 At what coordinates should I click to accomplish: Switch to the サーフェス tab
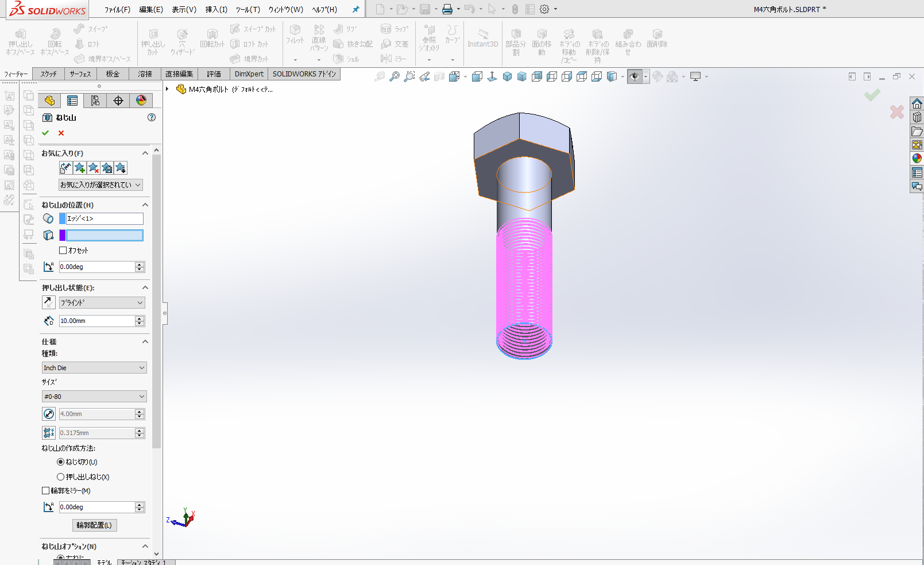pyautogui.click(x=80, y=74)
